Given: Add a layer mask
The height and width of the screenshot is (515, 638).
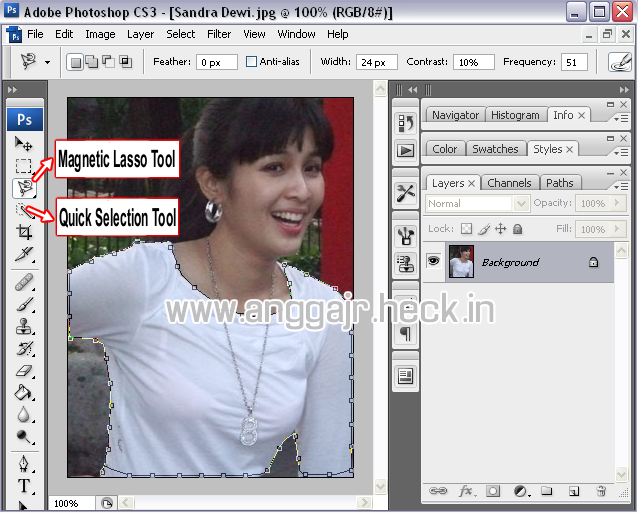Looking at the screenshot, I should 493,491.
